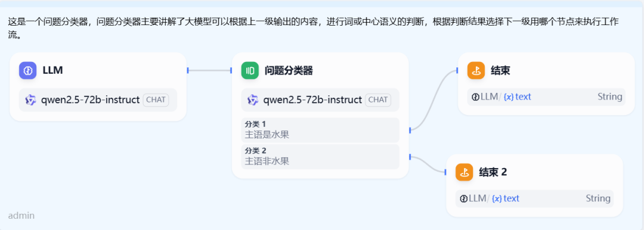
Task: Click the CHAT badge in LLM node
Action: 156,100
